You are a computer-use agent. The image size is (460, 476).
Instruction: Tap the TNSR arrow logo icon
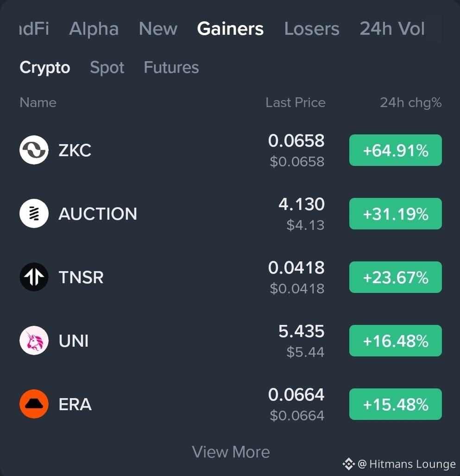click(34, 277)
